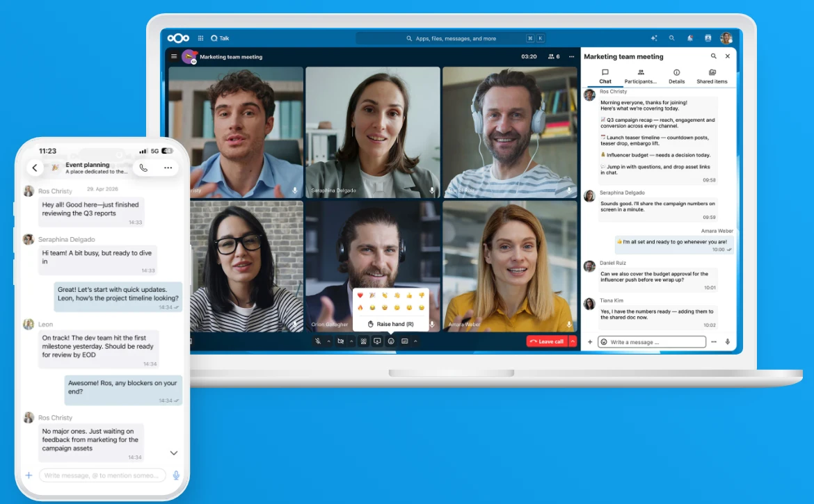Toggle live captions button in call toolbar
This screenshot has width=814, height=504.
[x=404, y=341]
